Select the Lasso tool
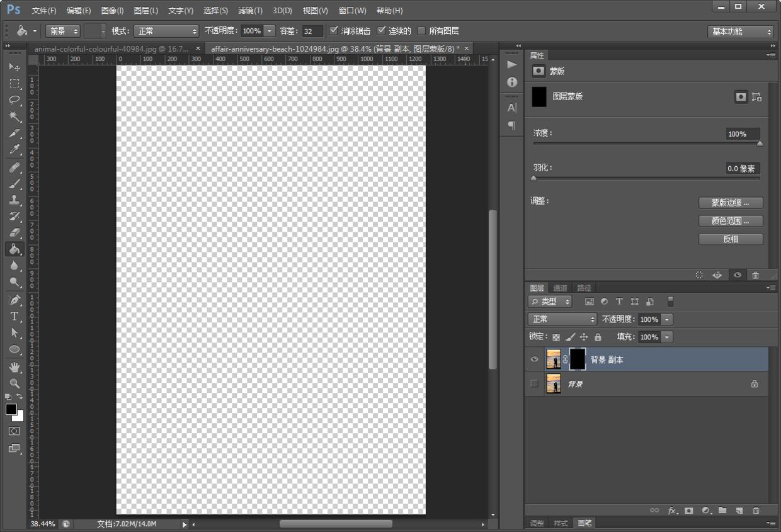The width and height of the screenshot is (781, 532). [14, 100]
